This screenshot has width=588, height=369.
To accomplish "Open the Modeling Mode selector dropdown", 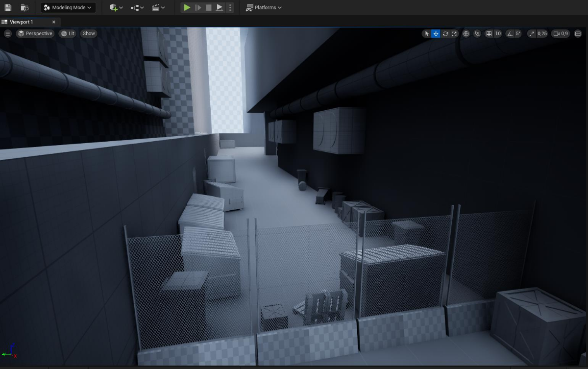I will click(x=68, y=7).
